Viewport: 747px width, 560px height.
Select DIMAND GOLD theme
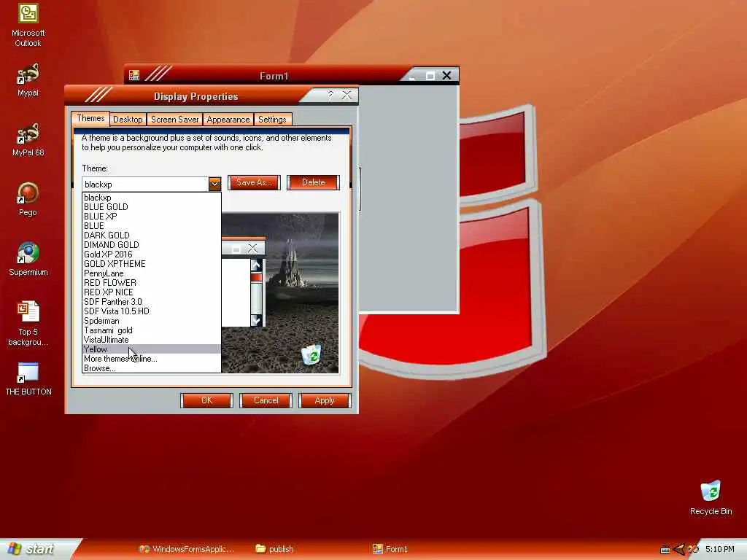pos(152,245)
